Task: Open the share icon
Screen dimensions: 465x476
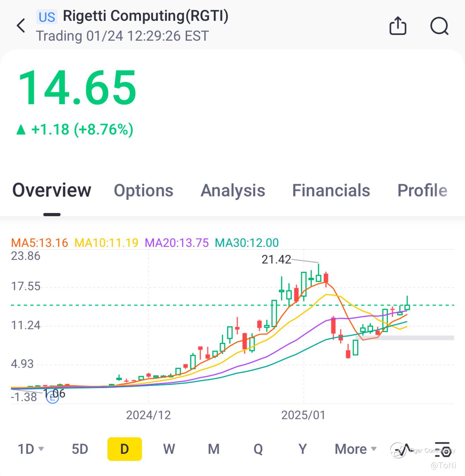Action: pos(398,26)
